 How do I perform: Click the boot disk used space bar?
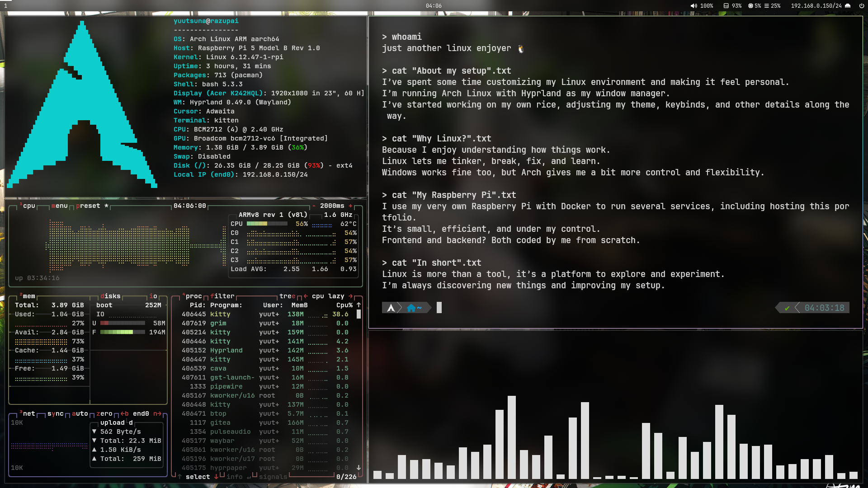(123, 324)
